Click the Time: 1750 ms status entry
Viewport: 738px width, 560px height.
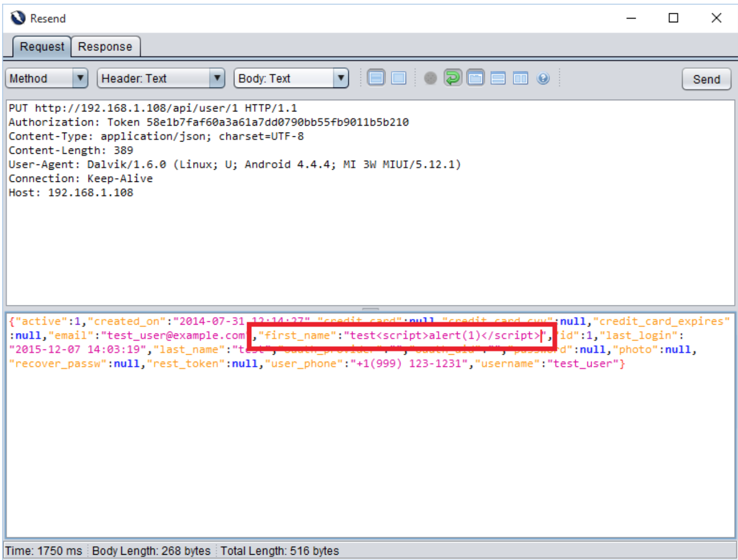click(x=44, y=551)
